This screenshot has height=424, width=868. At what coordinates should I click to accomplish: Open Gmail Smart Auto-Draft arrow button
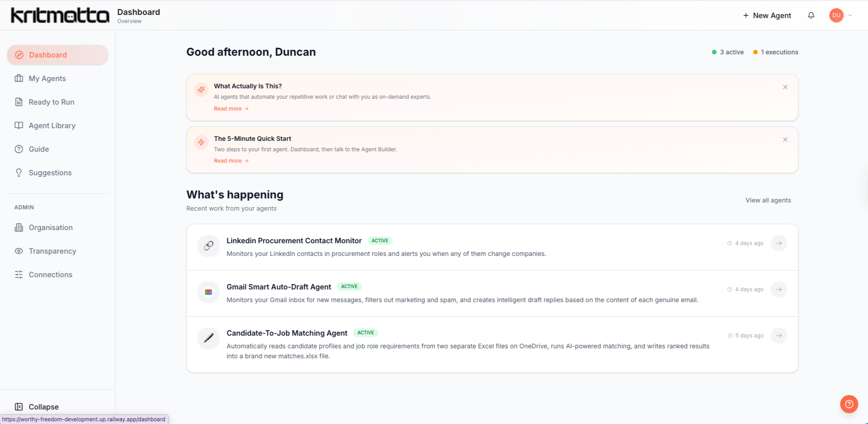click(x=779, y=289)
